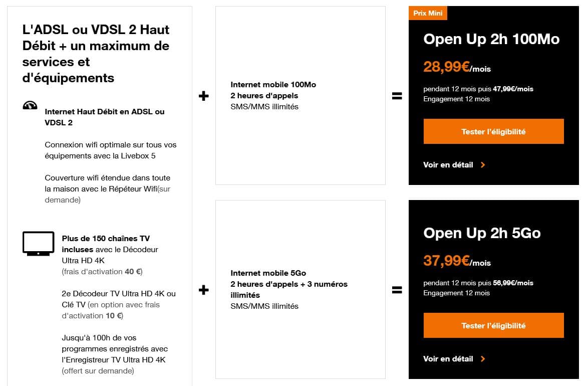This screenshot has height=386, width=588.
Task: Click the Prix Mini orange badge
Action: tap(428, 14)
